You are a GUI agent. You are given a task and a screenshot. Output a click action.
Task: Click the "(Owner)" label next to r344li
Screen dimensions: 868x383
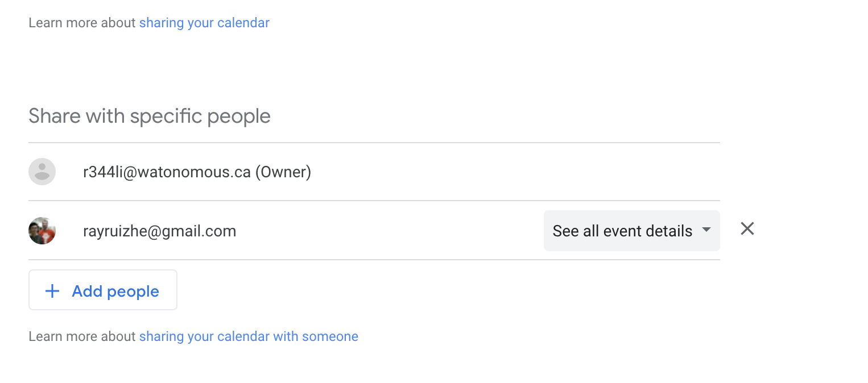(283, 172)
